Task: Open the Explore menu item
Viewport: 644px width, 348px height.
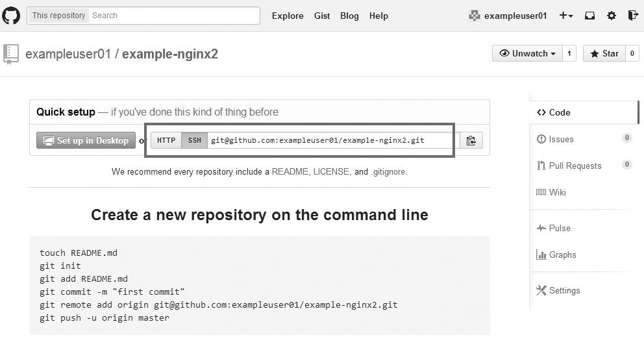Action: pyautogui.click(x=288, y=16)
